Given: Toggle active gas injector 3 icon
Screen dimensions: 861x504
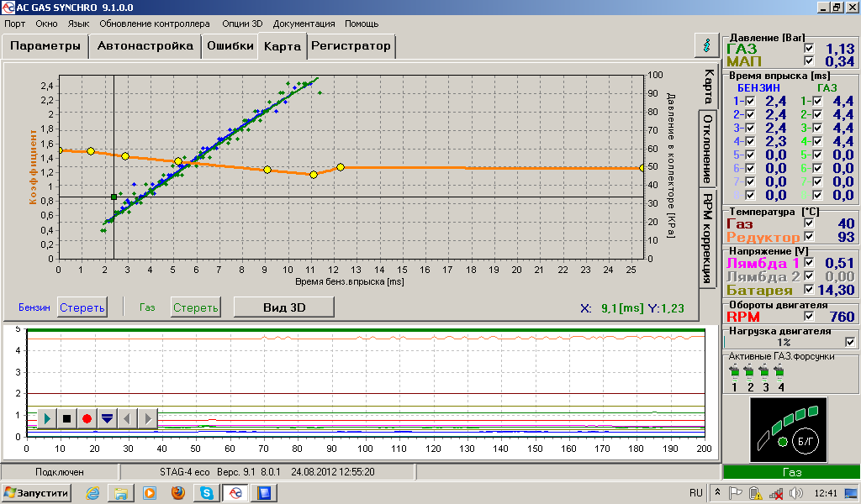Looking at the screenshot, I should [763, 372].
